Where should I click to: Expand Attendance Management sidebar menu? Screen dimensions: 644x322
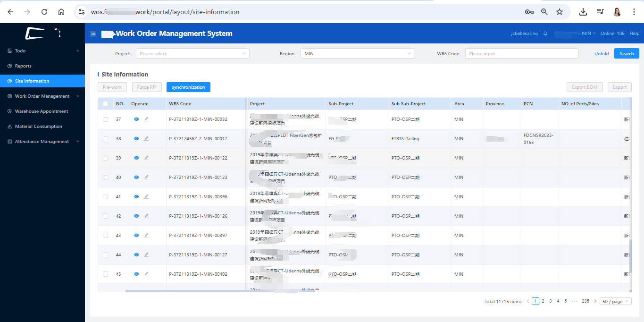click(x=42, y=142)
